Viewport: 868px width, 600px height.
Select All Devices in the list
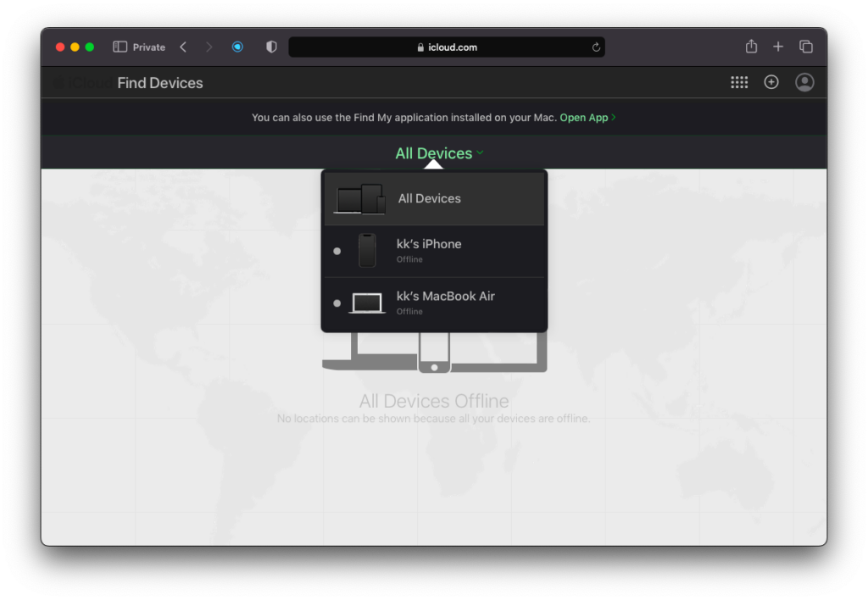coord(434,198)
